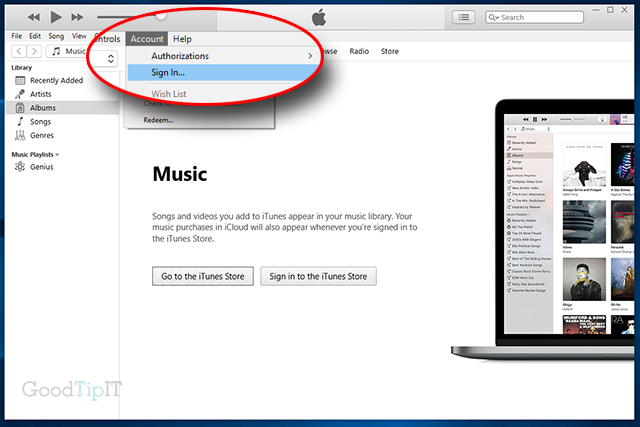This screenshot has height=427, width=640.
Task: Switch to the Radio tab
Action: click(359, 51)
